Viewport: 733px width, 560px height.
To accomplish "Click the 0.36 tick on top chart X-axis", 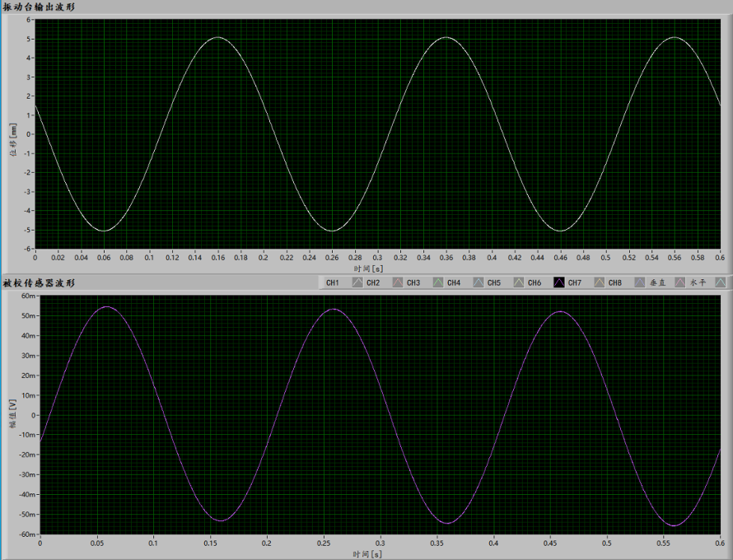I will [x=446, y=258].
